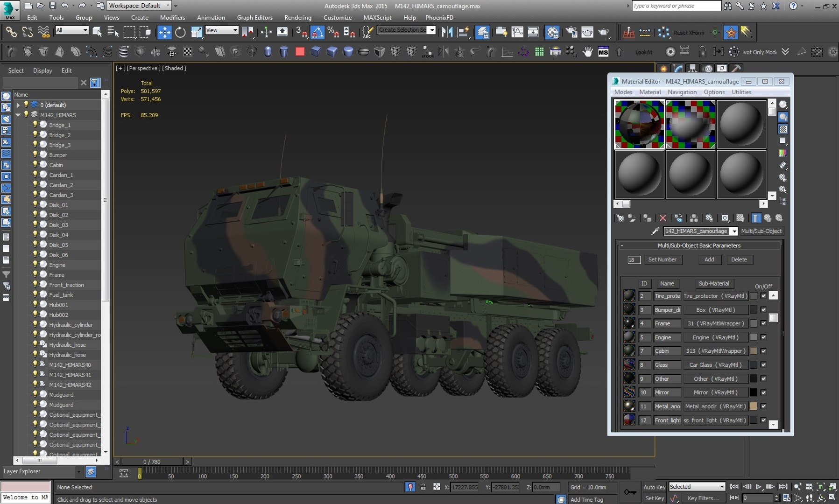Click the Key Filters button
This screenshot has height=504, width=839.
(703, 498)
